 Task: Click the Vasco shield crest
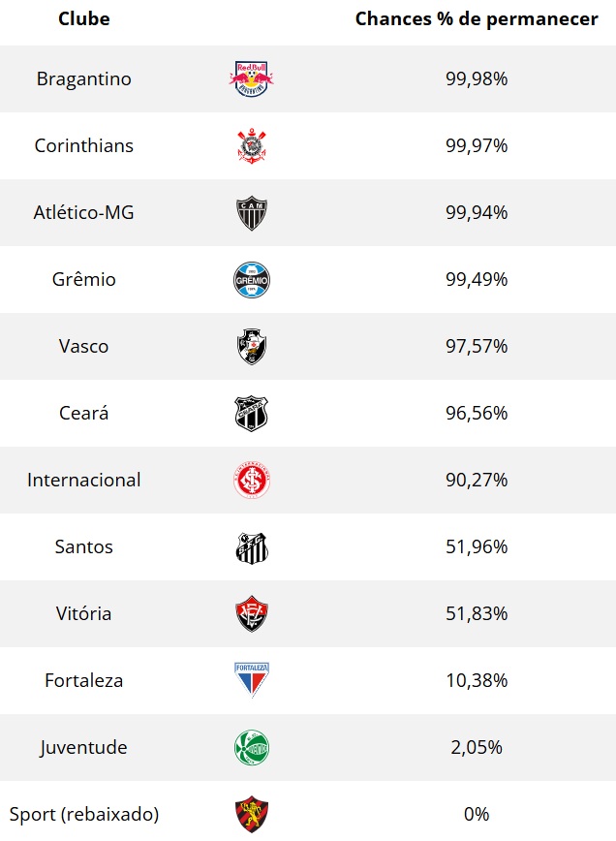click(252, 347)
